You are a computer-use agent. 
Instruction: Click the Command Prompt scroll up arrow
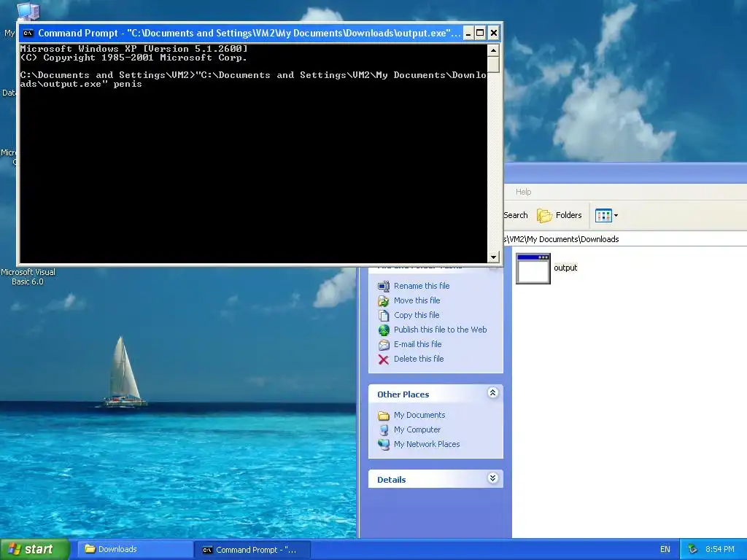coord(493,50)
